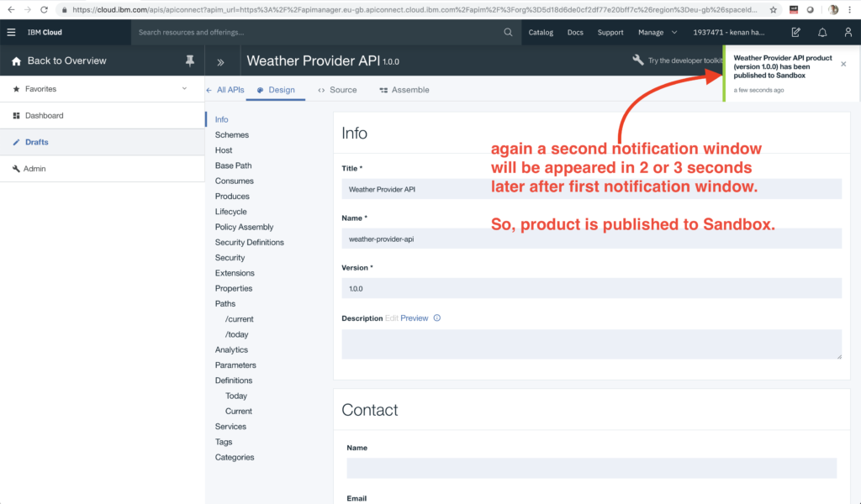Jump to Policy Assembly section
This screenshot has height=504, width=861.
click(245, 227)
